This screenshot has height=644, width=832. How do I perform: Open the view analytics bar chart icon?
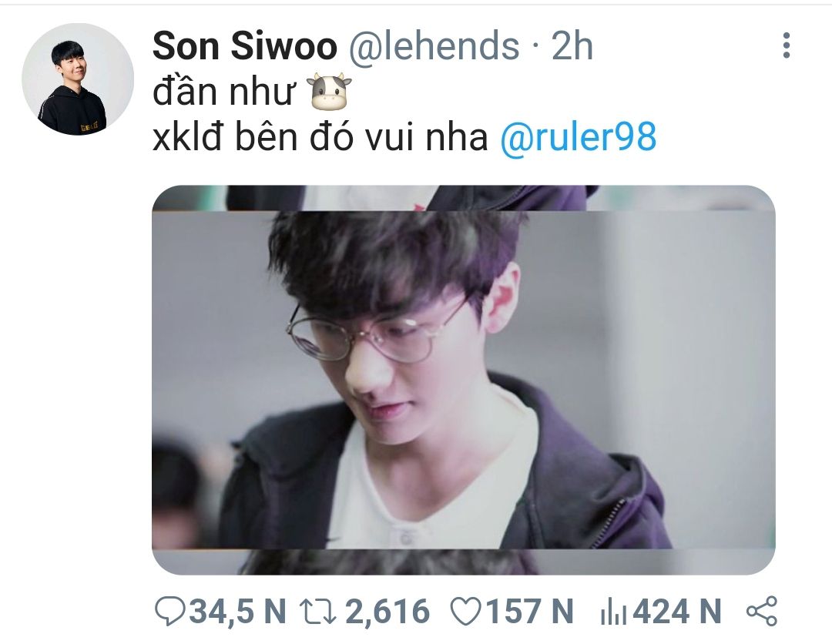(x=613, y=611)
